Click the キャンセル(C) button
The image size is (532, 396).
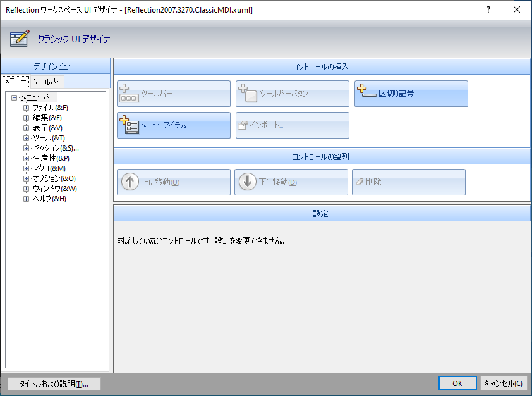click(503, 383)
